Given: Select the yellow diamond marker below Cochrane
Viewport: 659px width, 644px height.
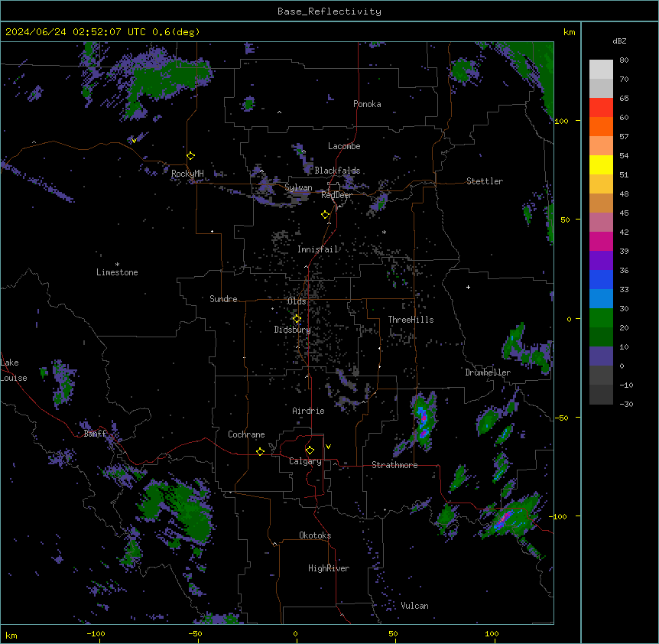Looking at the screenshot, I should click(260, 451).
